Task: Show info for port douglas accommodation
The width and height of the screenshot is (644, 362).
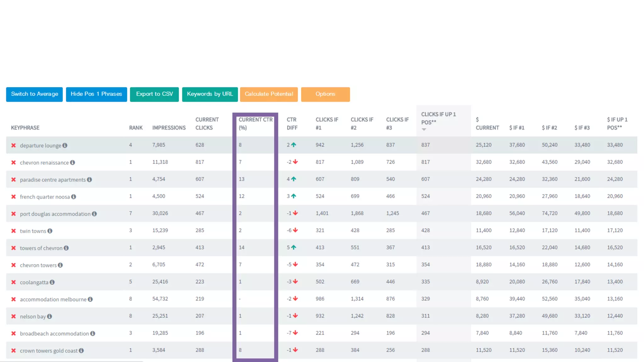Action: (94, 214)
